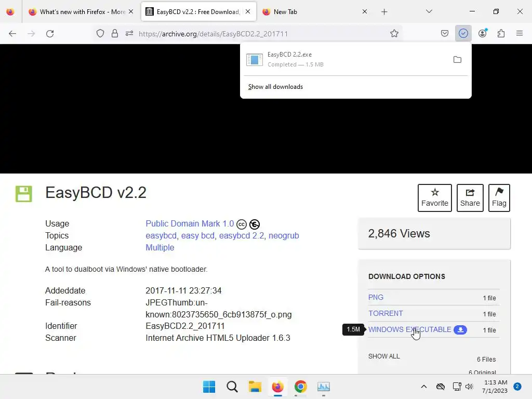
Task: Open Firefox View pinned tab
Action: [x=10, y=12]
